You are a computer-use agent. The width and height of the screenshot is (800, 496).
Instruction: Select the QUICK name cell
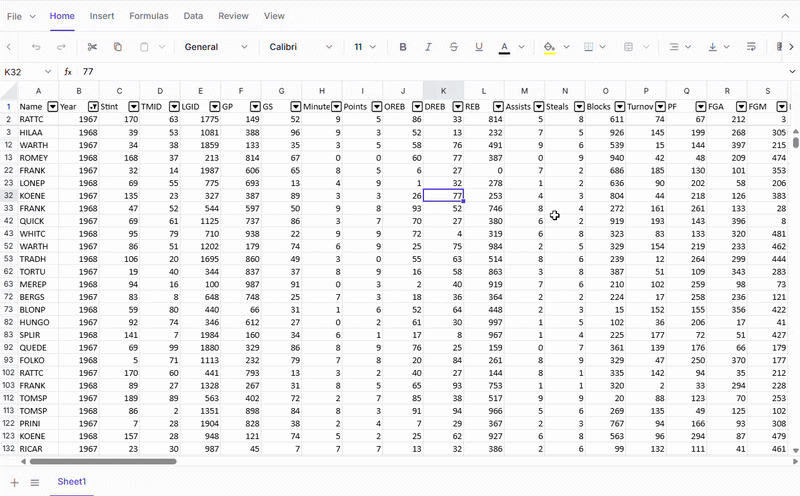tap(38, 221)
